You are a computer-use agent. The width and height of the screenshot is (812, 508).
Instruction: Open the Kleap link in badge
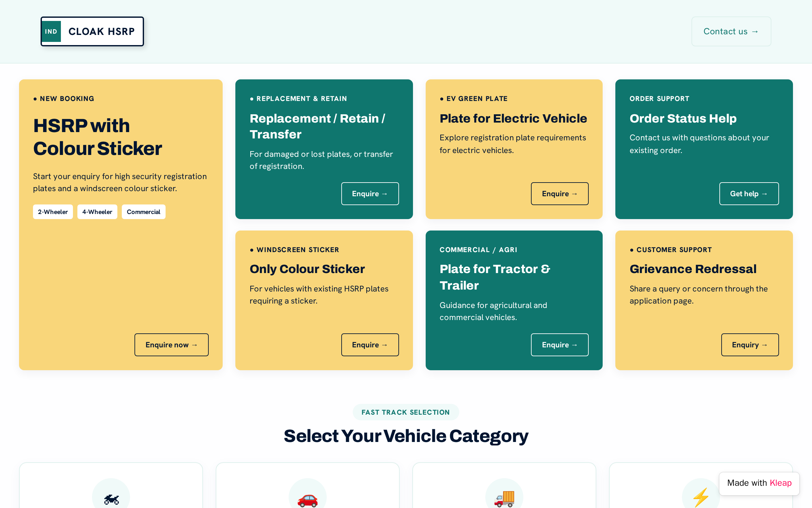[x=781, y=483]
